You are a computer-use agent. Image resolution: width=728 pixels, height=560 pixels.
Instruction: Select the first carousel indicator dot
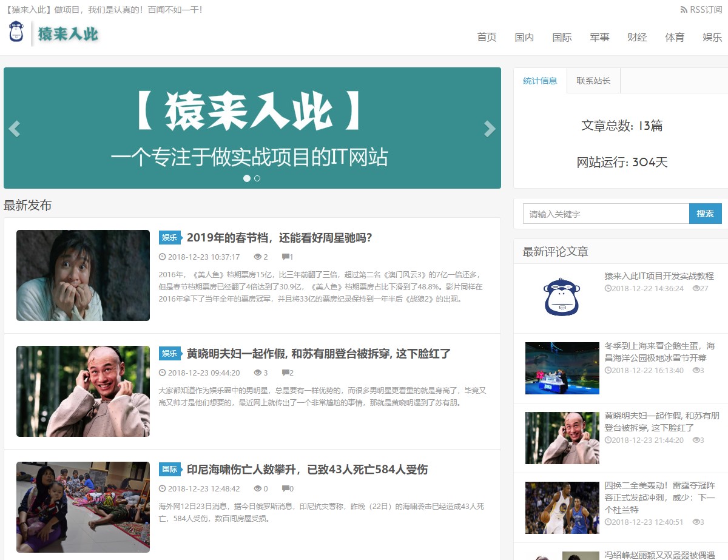tap(247, 178)
